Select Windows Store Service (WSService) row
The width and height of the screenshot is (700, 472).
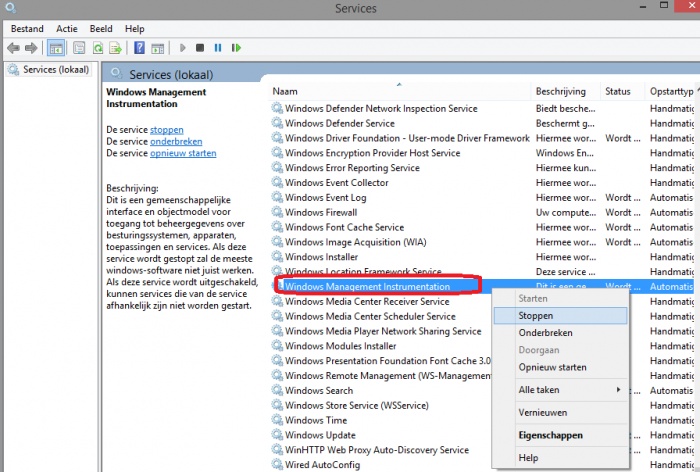(381, 405)
